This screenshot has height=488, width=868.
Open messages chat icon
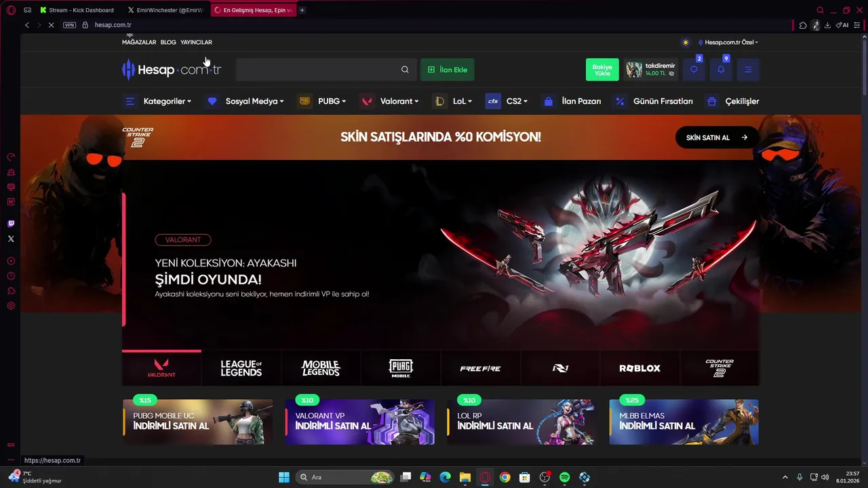[x=694, y=69]
